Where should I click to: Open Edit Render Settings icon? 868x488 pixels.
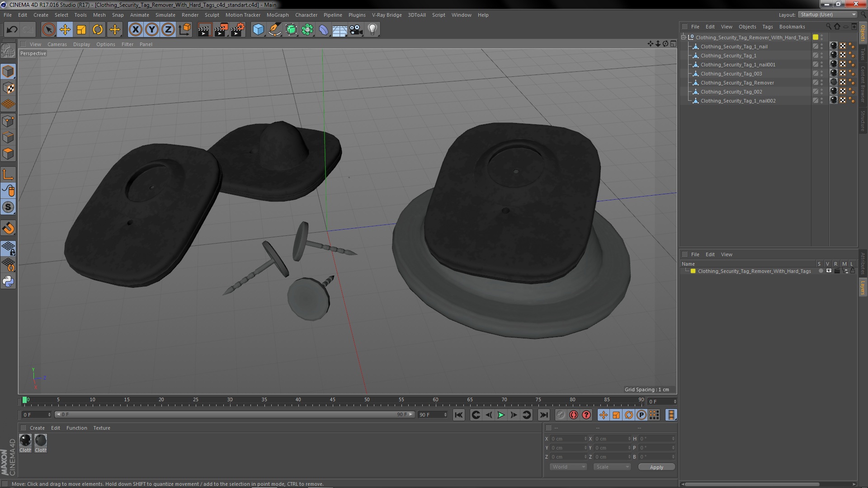click(238, 30)
